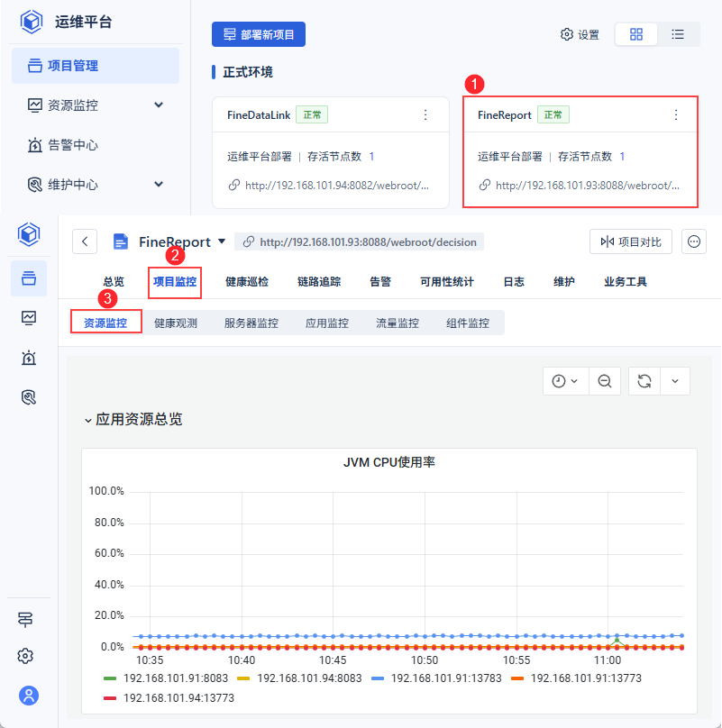The image size is (722, 728).
Task: Open the clock time range dropdown
Action: coord(565,381)
